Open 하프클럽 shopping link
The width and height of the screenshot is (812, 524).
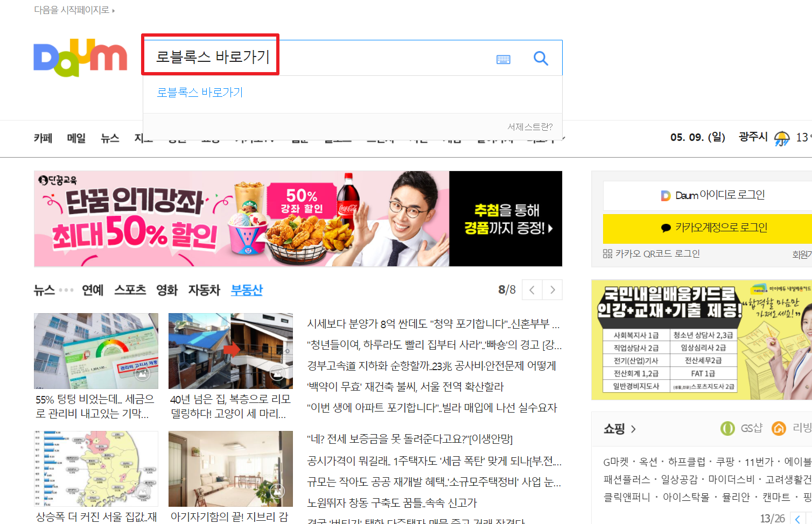pyautogui.click(x=687, y=462)
